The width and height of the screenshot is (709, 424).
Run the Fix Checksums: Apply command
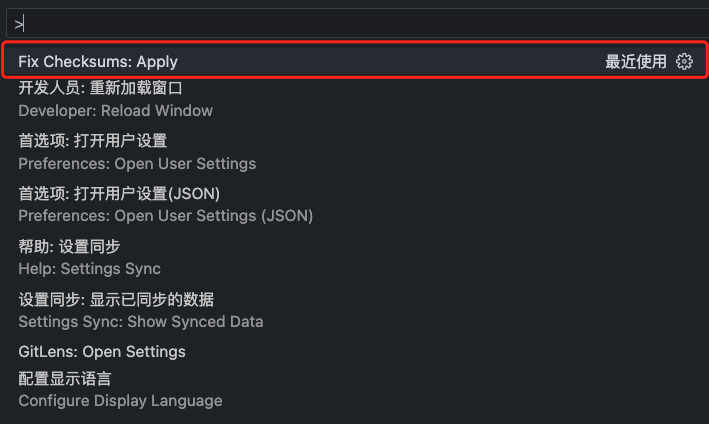(98, 61)
